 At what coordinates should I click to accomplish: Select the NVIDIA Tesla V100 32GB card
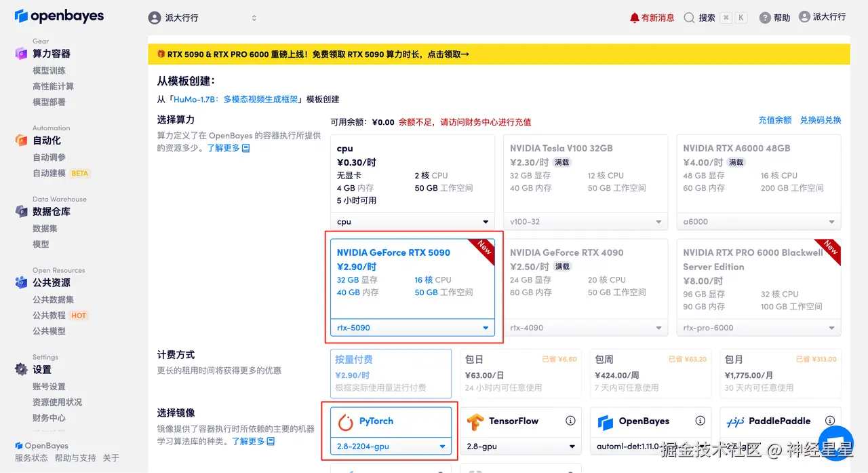pyautogui.click(x=586, y=183)
